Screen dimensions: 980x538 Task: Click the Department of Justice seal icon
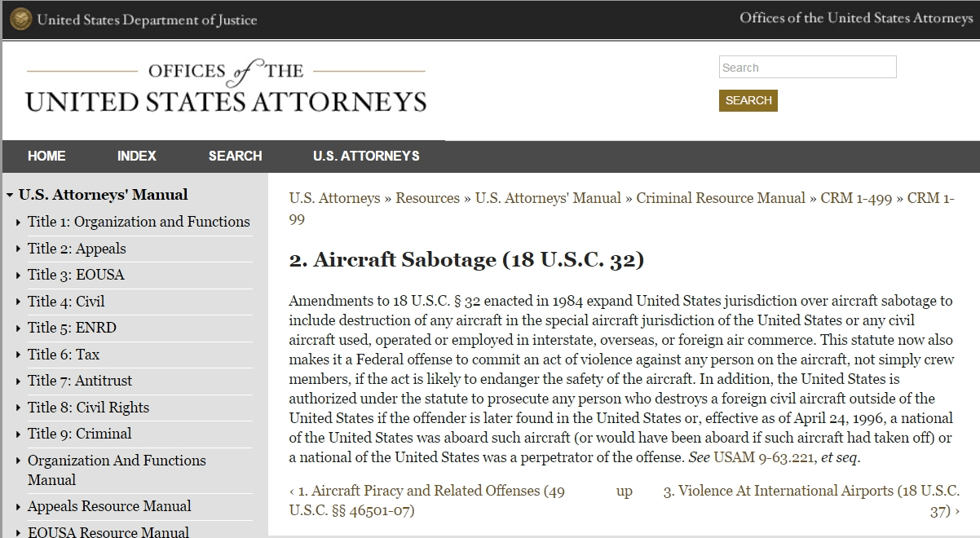click(21, 19)
